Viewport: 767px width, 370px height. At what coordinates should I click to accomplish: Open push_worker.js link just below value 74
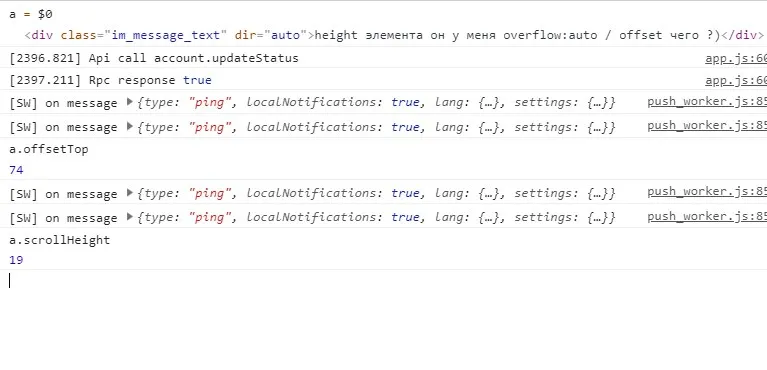click(707, 192)
